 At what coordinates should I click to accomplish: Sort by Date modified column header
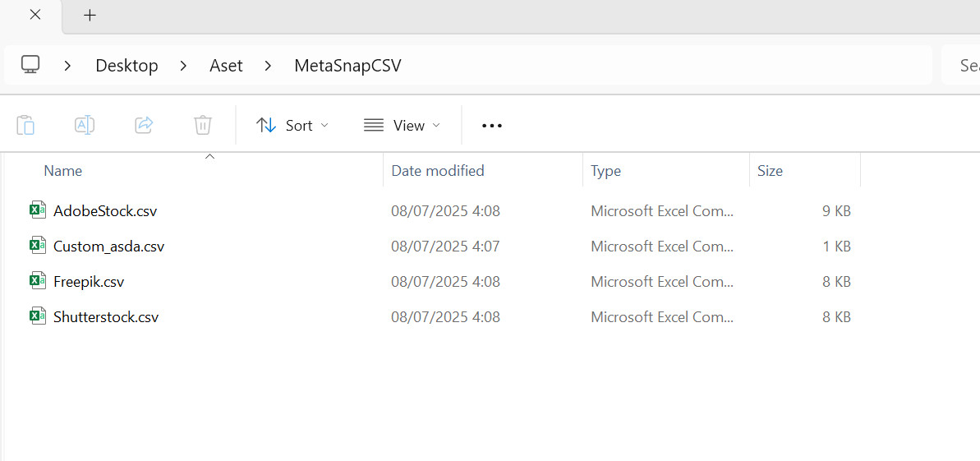pos(438,171)
